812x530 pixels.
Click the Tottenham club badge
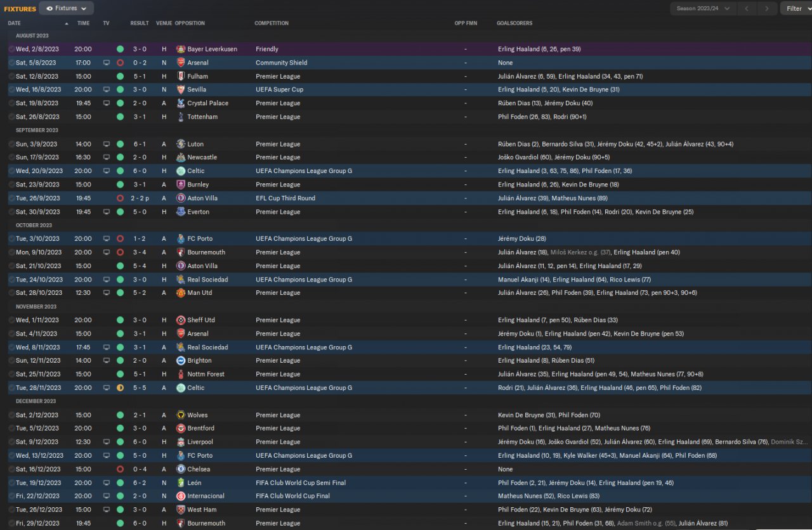pos(181,117)
